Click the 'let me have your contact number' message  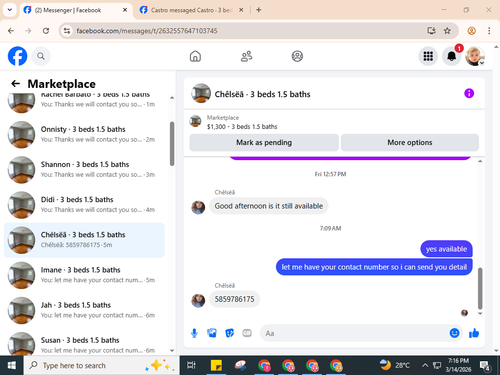pos(374,267)
